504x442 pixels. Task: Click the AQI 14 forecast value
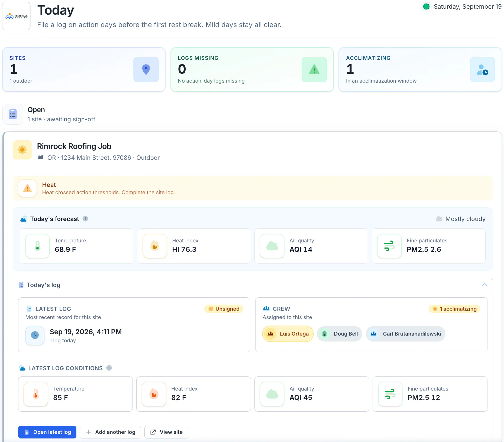point(301,249)
